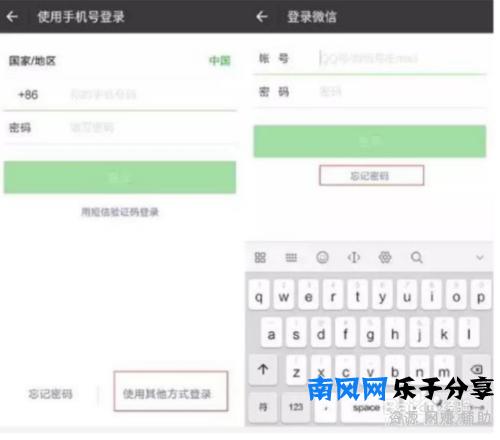Image resolution: width=500 pixels, height=440 pixels.
Task: Tap the k key
Action: point(444,333)
